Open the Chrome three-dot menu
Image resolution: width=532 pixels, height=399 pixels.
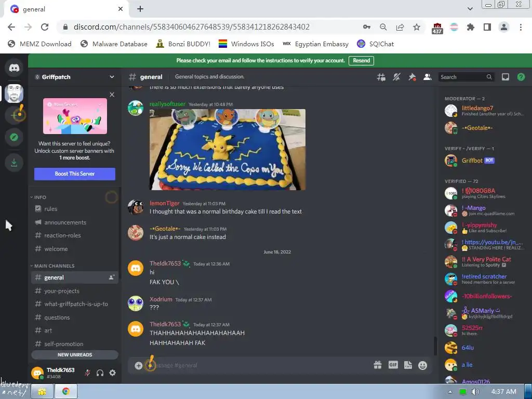coord(521,27)
